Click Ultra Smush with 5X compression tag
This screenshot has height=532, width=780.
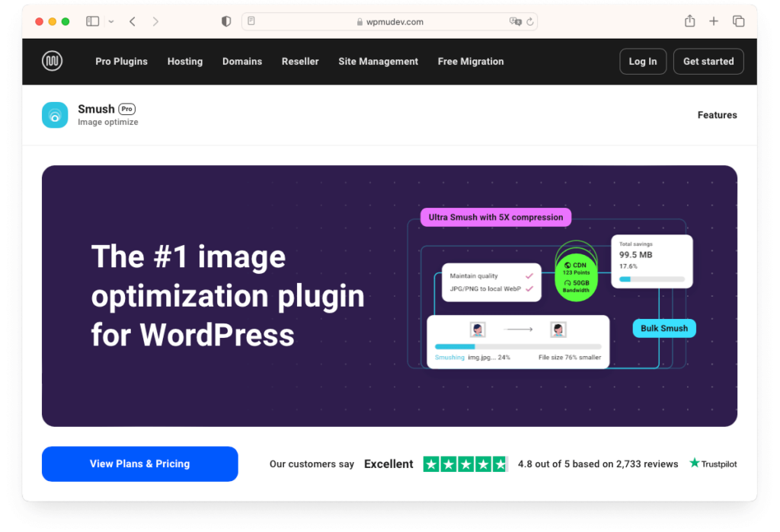(x=495, y=217)
